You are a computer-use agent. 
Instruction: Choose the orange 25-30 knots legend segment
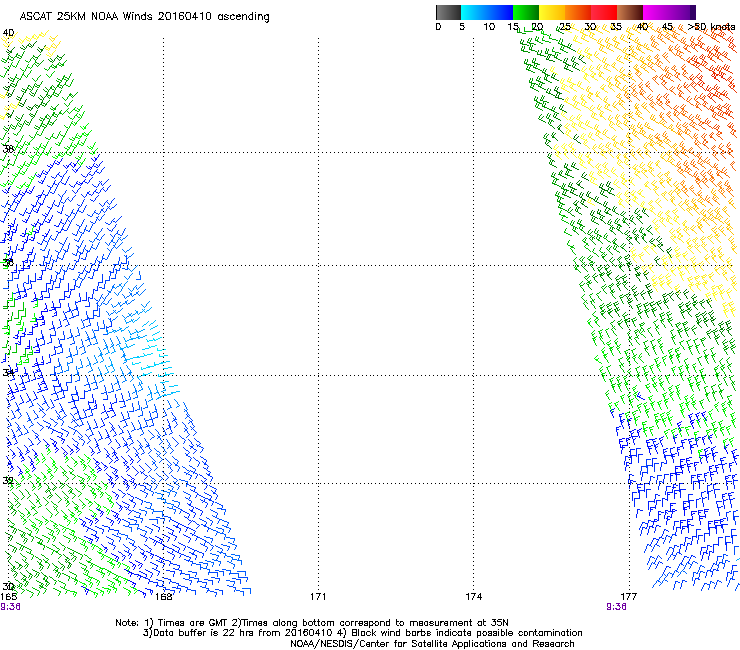pyautogui.click(x=578, y=12)
